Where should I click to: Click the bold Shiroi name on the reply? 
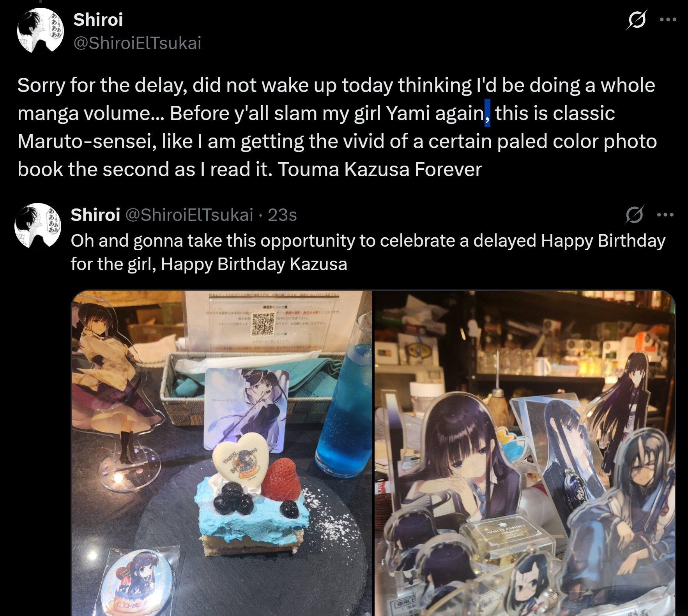pos(95,215)
